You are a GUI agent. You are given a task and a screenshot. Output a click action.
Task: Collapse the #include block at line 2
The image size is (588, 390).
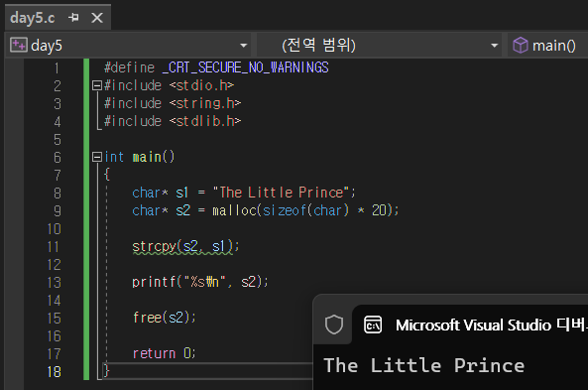[x=97, y=85]
